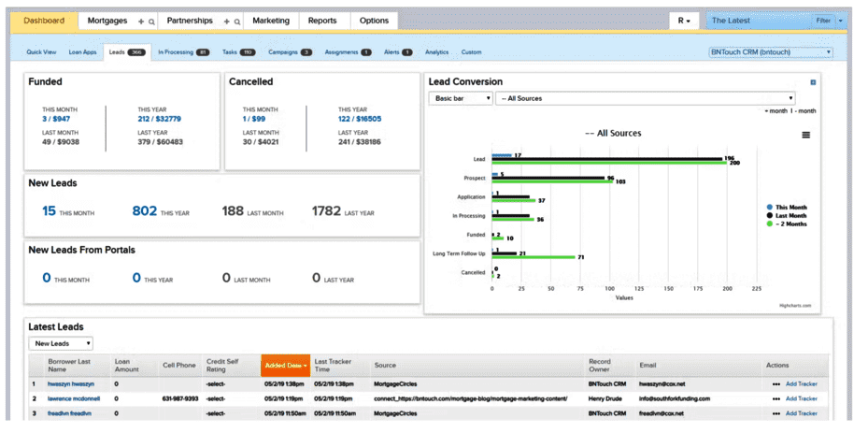The image size is (868, 433).
Task: Click the plus icon next to Mortgages
Action: pos(140,21)
